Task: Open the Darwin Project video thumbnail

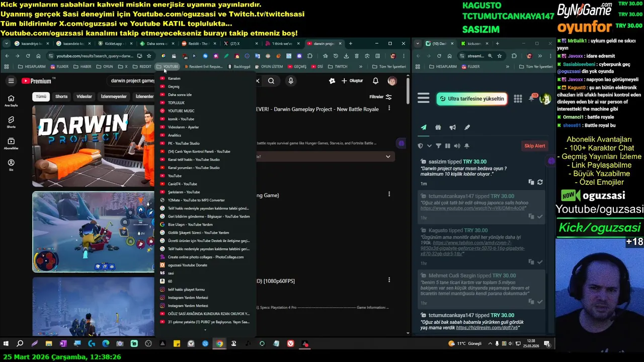Action: click(x=94, y=146)
